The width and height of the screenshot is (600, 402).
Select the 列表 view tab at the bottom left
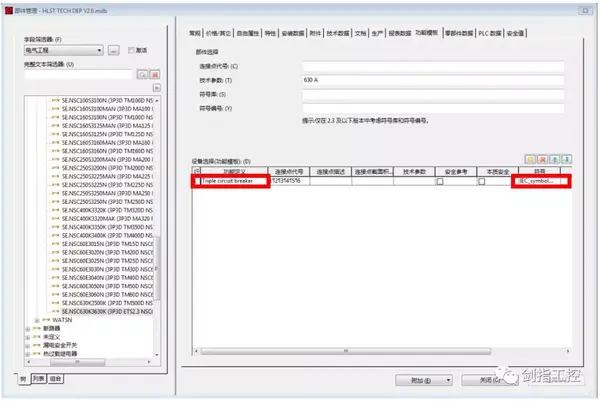click(39, 379)
